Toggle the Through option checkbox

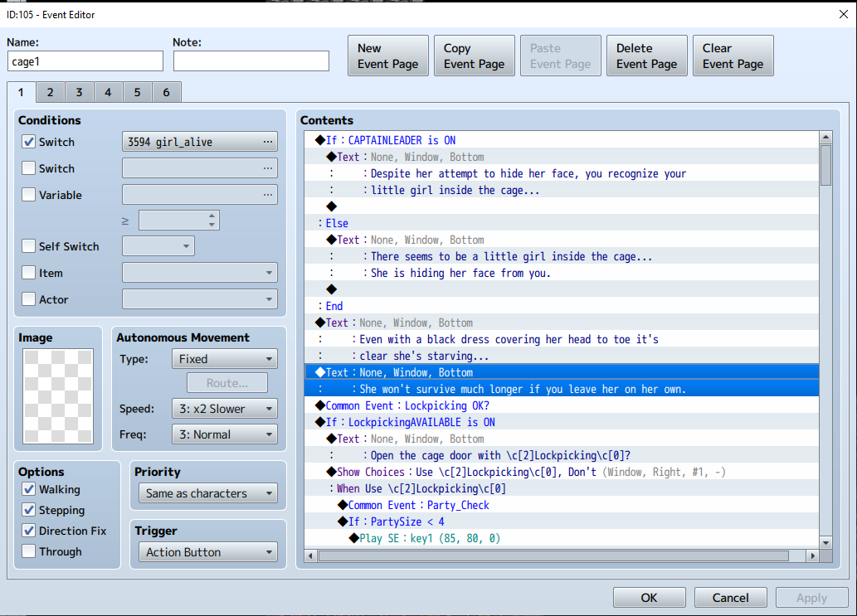click(x=29, y=551)
